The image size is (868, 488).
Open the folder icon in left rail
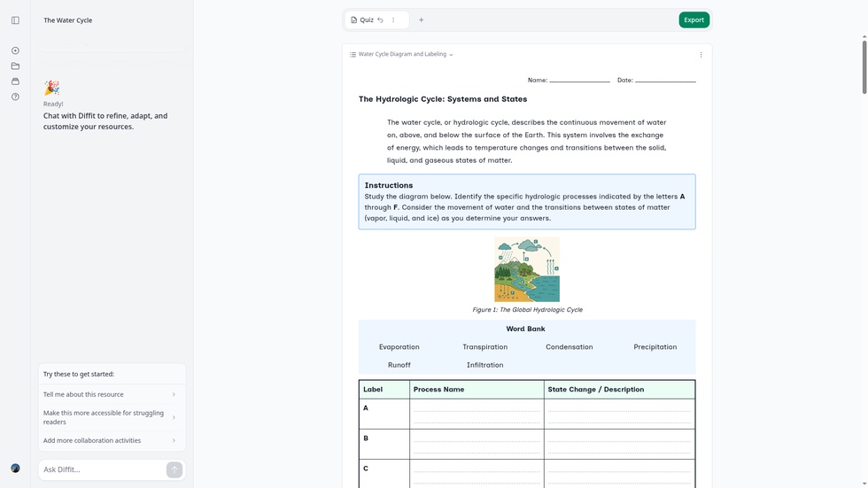16,66
